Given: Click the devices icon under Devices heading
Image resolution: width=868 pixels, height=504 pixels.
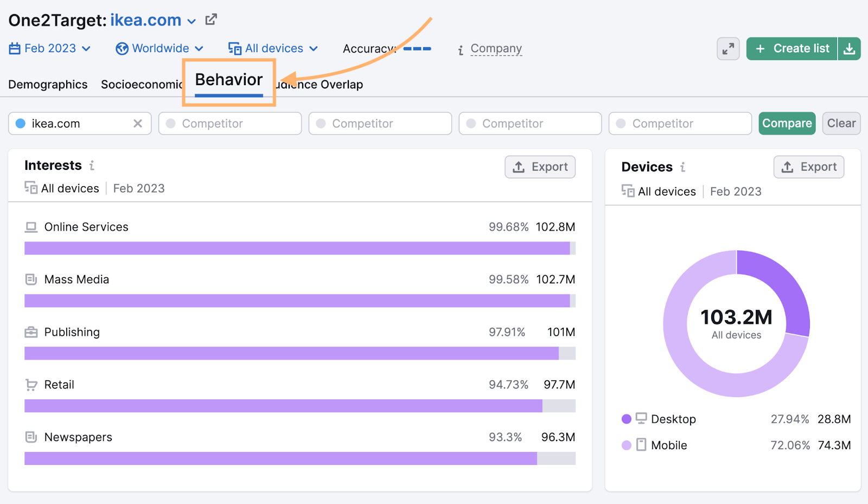Looking at the screenshot, I should [628, 191].
